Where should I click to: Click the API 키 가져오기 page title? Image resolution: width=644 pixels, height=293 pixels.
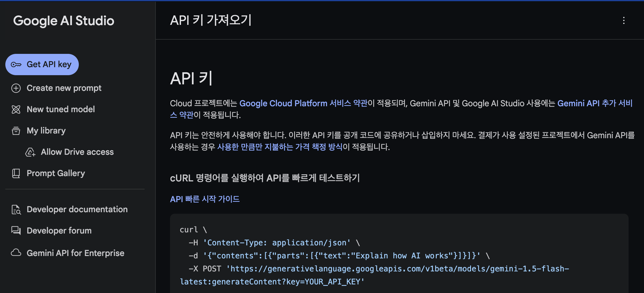coord(211,20)
